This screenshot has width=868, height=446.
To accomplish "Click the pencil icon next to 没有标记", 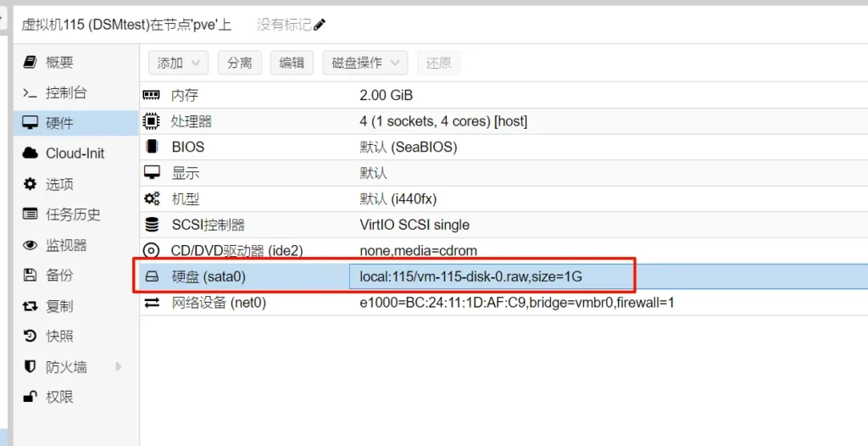I will pyautogui.click(x=320, y=25).
